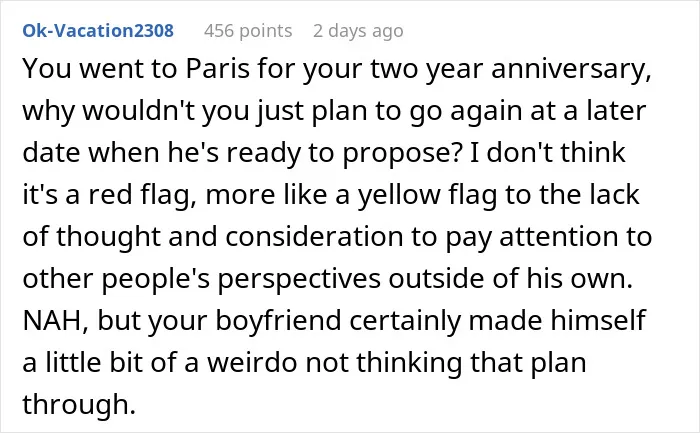This screenshot has height=433, width=700.
Task: Click the final word through.
Action: tap(79, 404)
